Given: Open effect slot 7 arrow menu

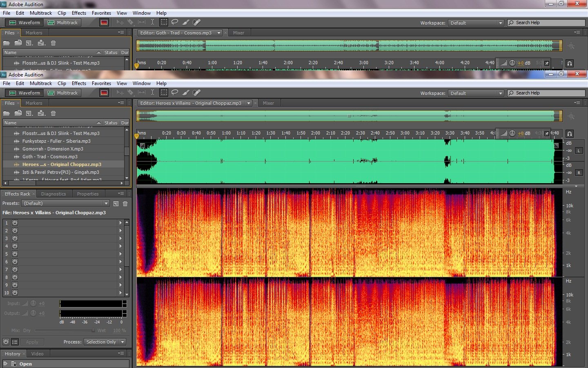Looking at the screenshot, I should pyautogui.click(x=120, y=269).
